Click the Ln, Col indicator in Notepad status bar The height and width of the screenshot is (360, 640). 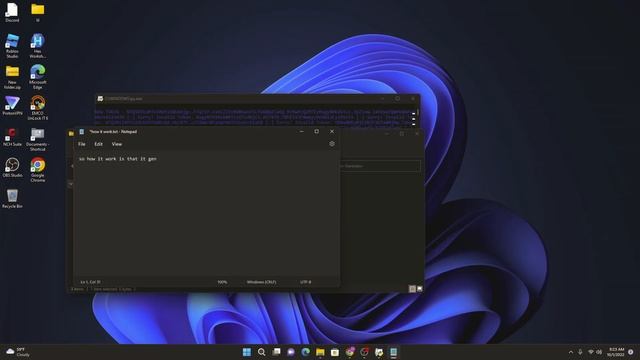[90, 282]
